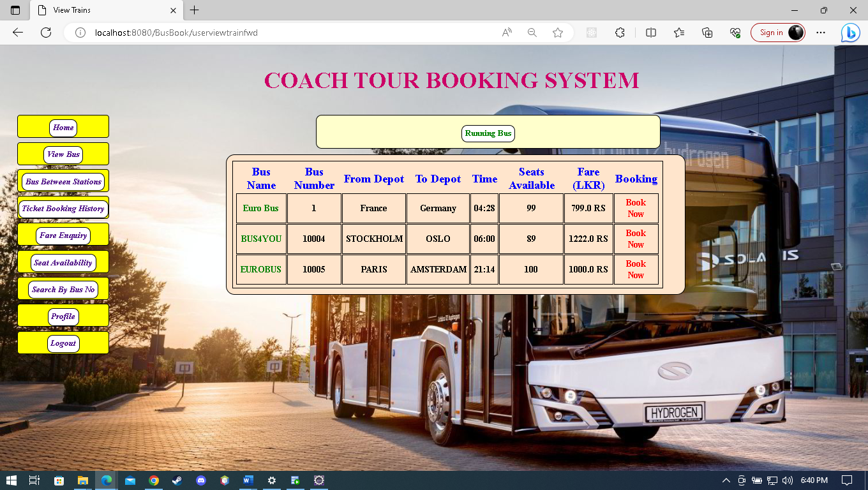Select Ticket Booking History in the sidebar

tap(63, 208)
